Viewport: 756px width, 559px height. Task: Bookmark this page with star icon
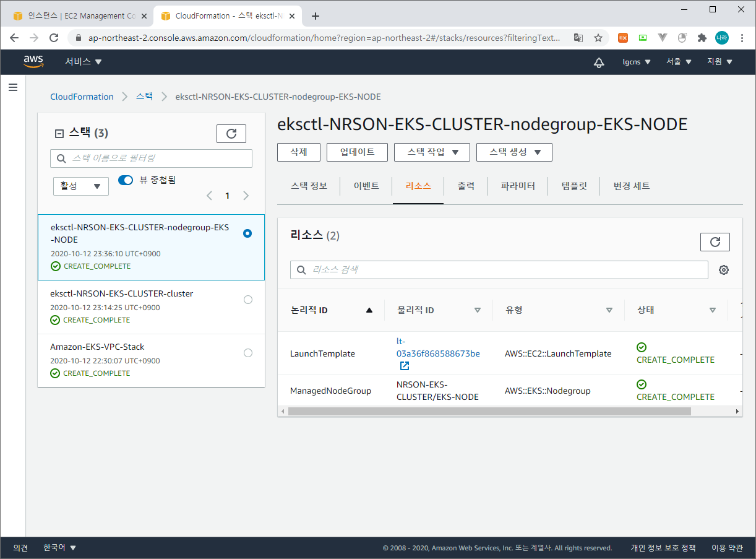coord(598,38)
